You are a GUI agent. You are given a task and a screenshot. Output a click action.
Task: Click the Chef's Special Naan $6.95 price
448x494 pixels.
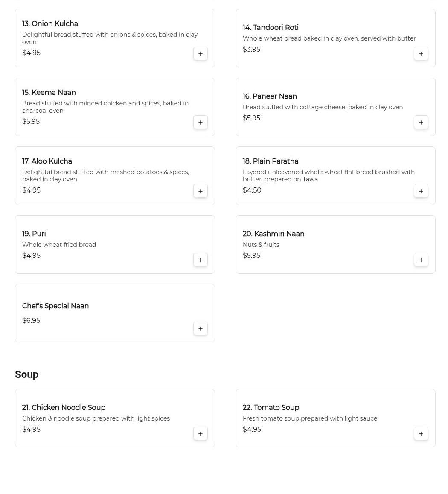click(x=31, y=321)
